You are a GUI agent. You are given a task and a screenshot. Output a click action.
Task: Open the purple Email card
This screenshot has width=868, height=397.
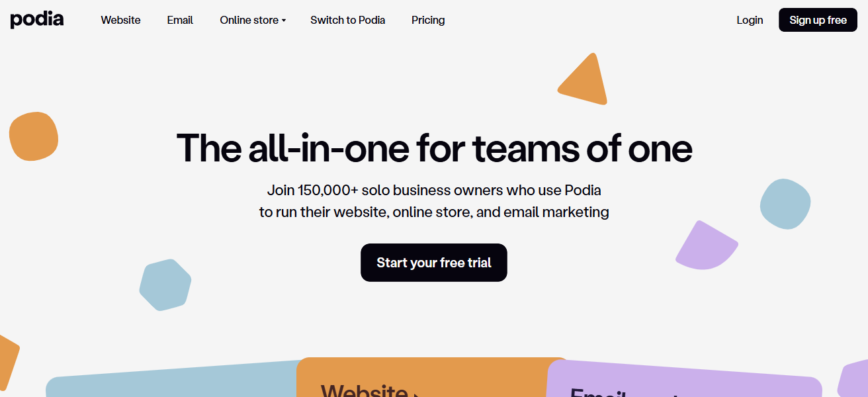click(x=685, y=379)
